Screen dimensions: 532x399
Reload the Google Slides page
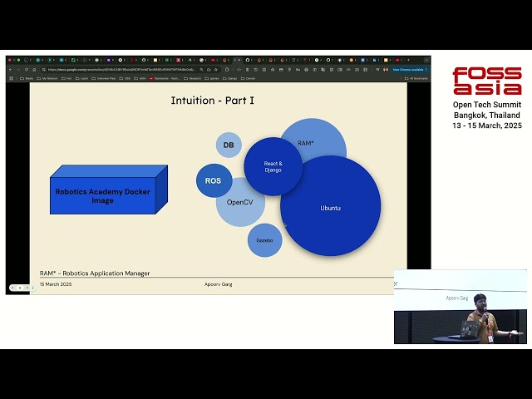coord(26,70)
